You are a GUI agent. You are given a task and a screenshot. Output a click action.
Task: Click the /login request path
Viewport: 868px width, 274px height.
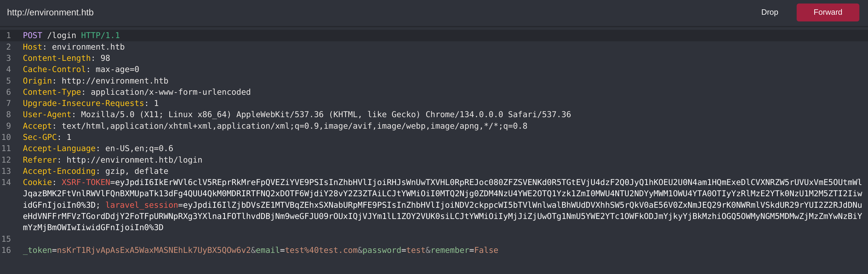click(x=62, y=36)
